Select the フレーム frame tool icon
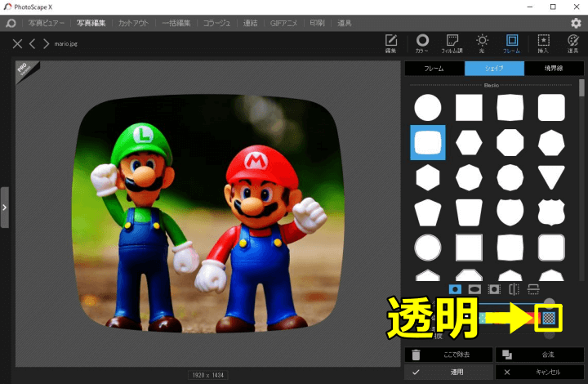This screenshot has width=588, height=384. coord(511,43)
